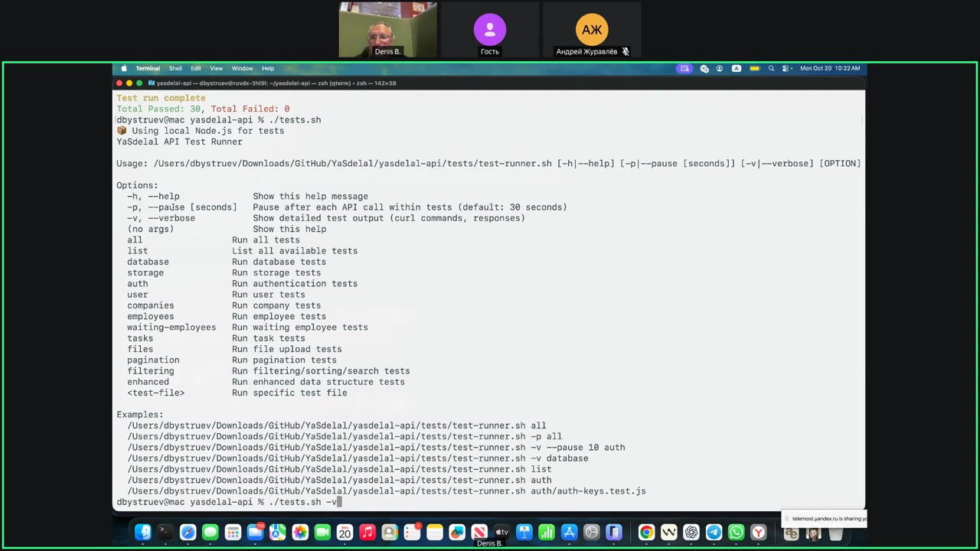This screenshot has width=980, height=551.
Task: Open the App Store Dock icon
Action: pyautogui.click(x=569, y=533)
